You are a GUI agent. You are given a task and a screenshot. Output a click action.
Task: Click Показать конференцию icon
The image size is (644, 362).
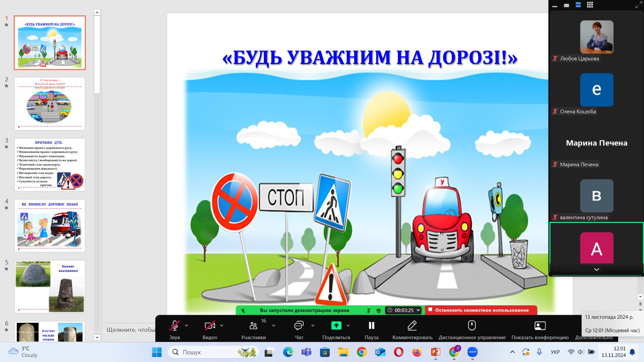click(540, 326)
